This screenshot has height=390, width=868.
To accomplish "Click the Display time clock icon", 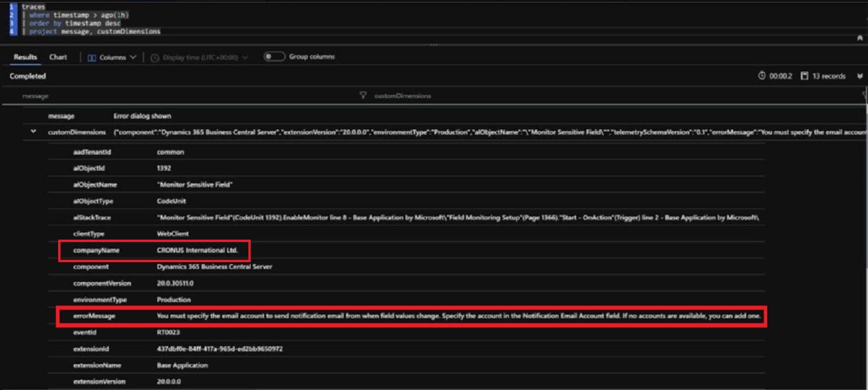I will coord(155,58).
